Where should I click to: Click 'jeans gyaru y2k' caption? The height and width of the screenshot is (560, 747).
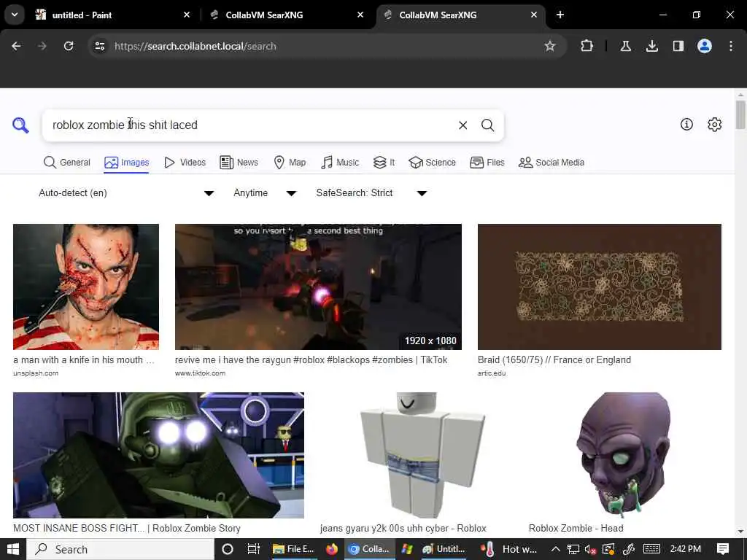click(x=403, y=528)
